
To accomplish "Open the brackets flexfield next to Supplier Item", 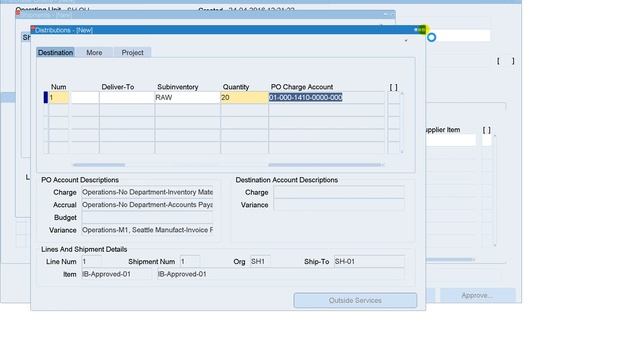I will [x=487, y=140].
